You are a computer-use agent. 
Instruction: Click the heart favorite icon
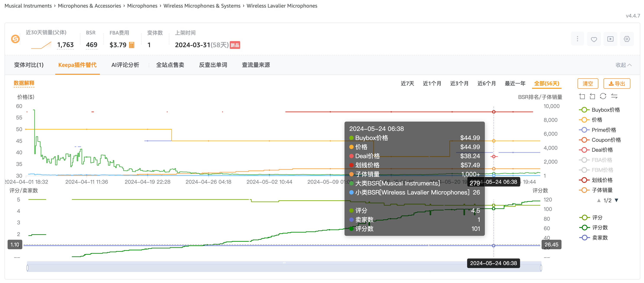[x=594, y=39]
